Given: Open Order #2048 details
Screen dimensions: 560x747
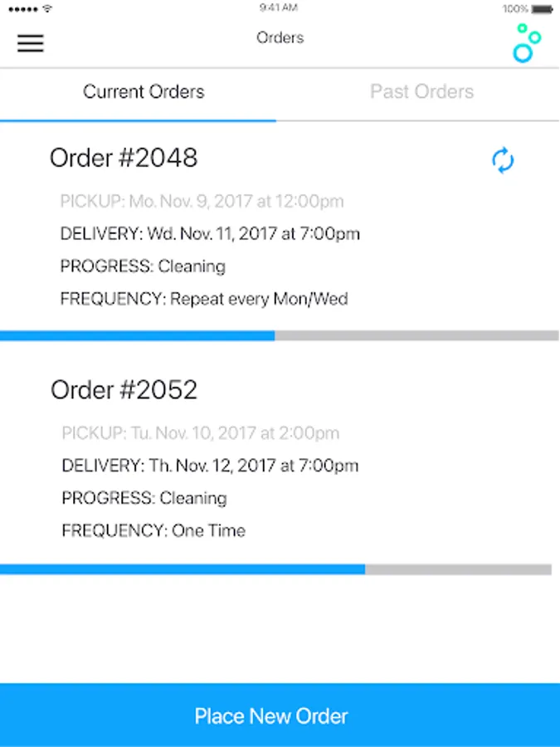Looking at the screenshot, I should 124,158.
